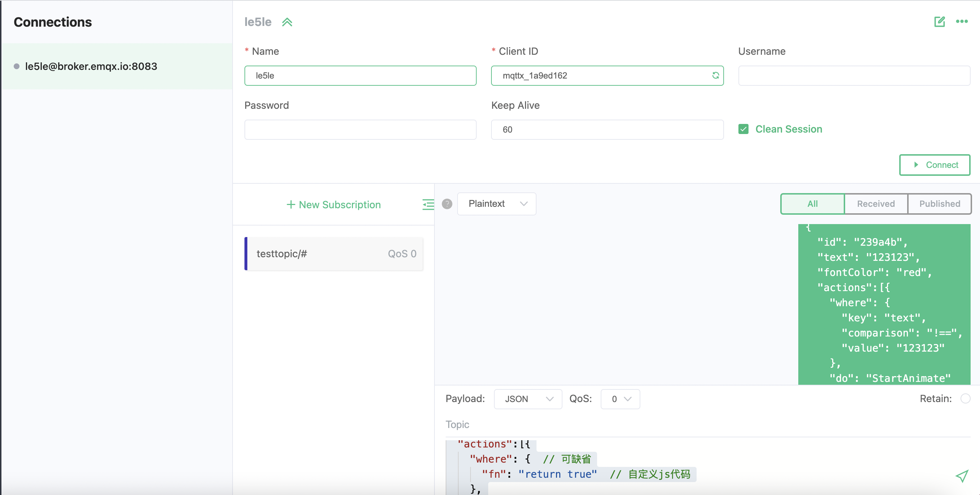Viewport: 980px width, 495px height.
Task: Click the Keep Alive input field
Action: (607, 130)
